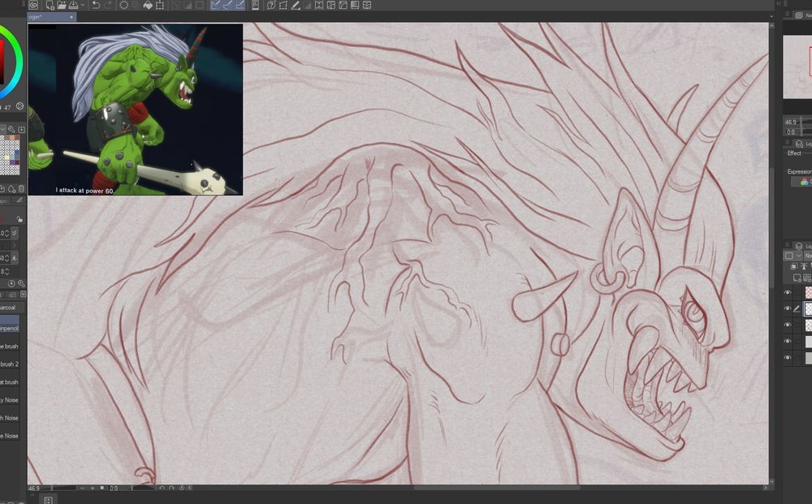Click the canvas zoom value 46.9 at bottom
The image size is (812, 504).
(x=34, y=488)
